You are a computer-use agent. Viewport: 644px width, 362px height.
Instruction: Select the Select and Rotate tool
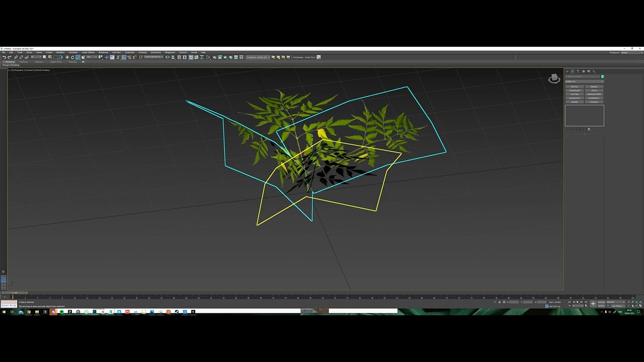click(x=72, y=57)
